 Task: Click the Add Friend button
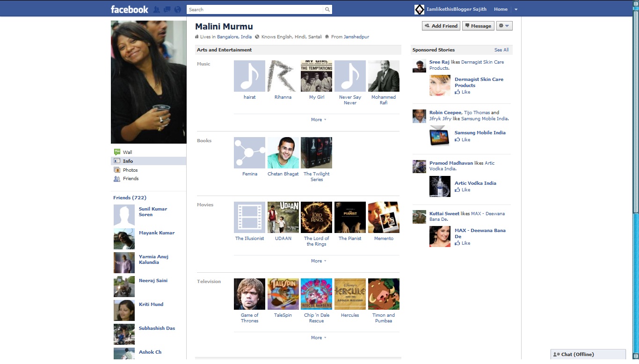[441, 26]
